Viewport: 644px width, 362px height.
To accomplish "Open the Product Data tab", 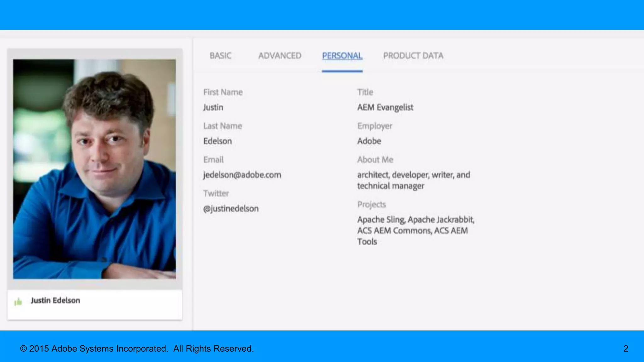I will (x=413, y=56).
